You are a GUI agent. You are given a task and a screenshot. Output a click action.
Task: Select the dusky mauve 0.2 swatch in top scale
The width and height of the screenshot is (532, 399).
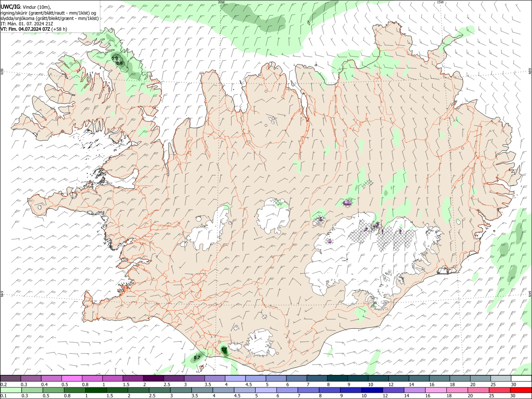coord(10,379)
